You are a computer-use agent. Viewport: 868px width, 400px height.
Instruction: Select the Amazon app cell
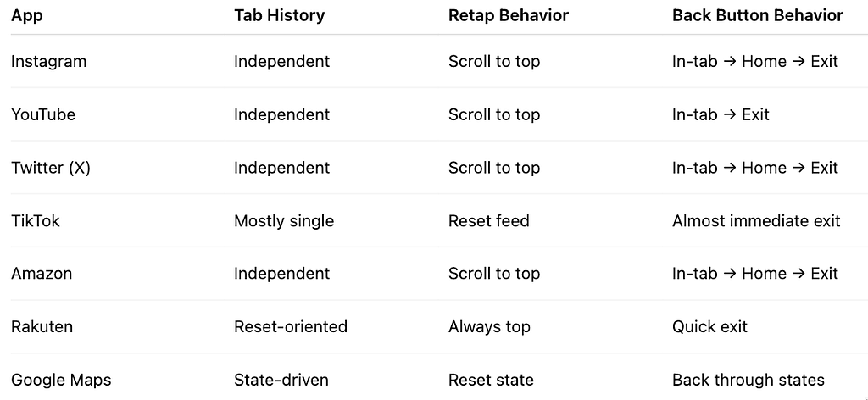click(x=42, y=274)
